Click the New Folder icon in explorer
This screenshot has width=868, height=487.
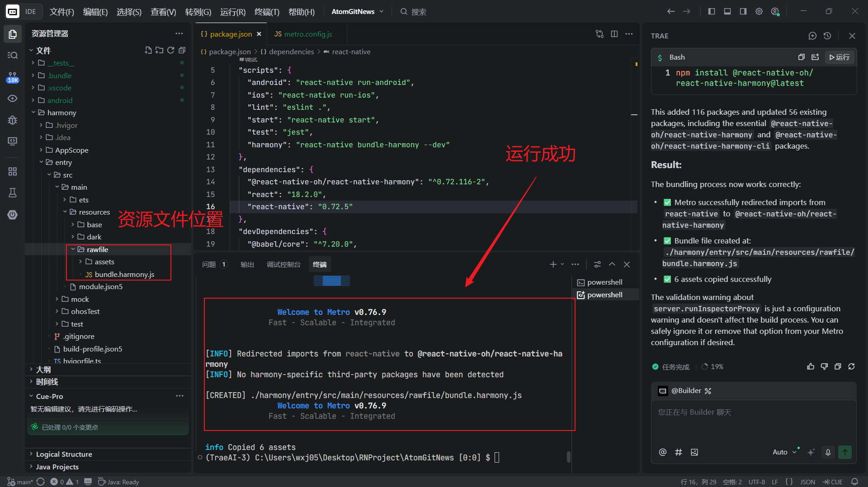coord(159,50)
